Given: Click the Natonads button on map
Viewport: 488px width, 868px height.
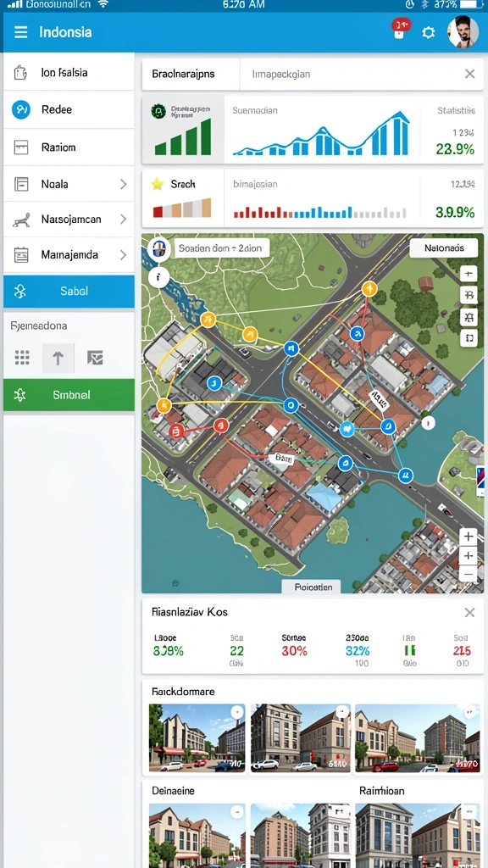Looking at the screenshot, I should point(444,248).
